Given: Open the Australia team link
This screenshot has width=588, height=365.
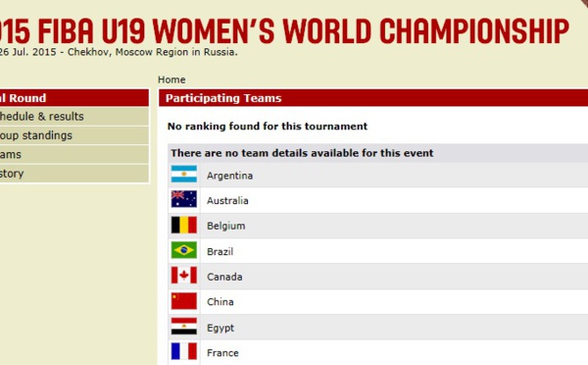Looking at the screenshot, I should click(227, 200).
